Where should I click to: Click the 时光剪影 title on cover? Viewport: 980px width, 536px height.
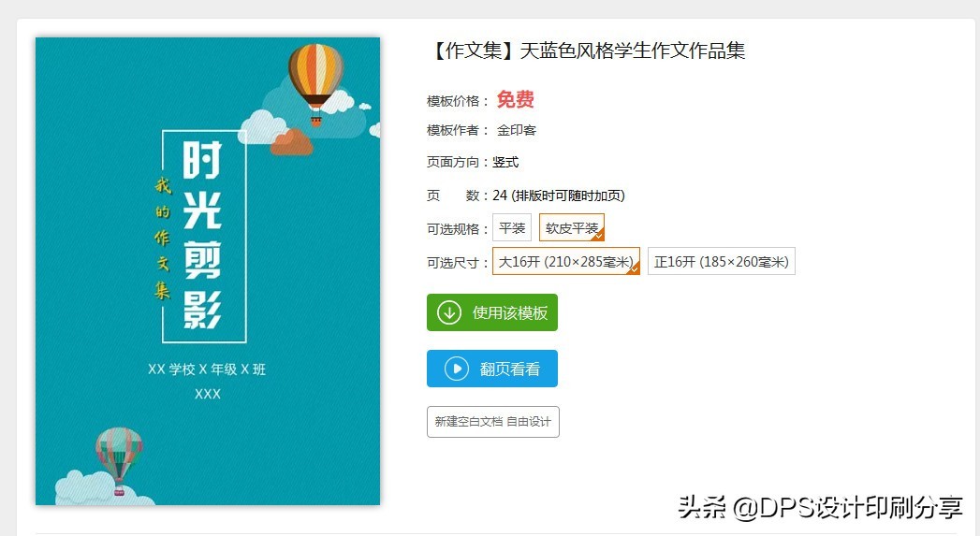coord(202,235)
